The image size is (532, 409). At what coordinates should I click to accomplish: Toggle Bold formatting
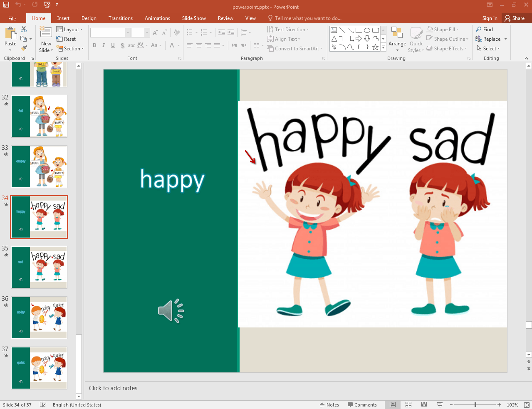pyautogui.click(x=94, y=45)
